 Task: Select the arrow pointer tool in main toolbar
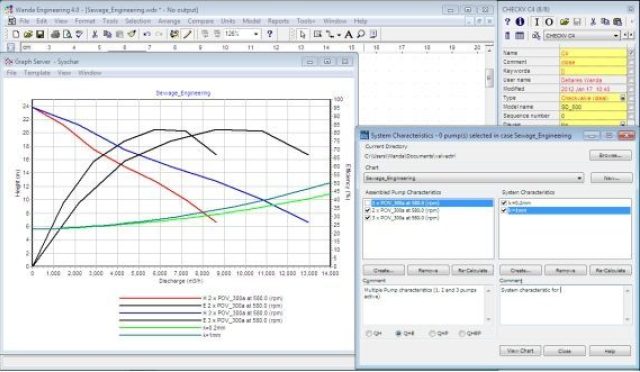[302, 34]
